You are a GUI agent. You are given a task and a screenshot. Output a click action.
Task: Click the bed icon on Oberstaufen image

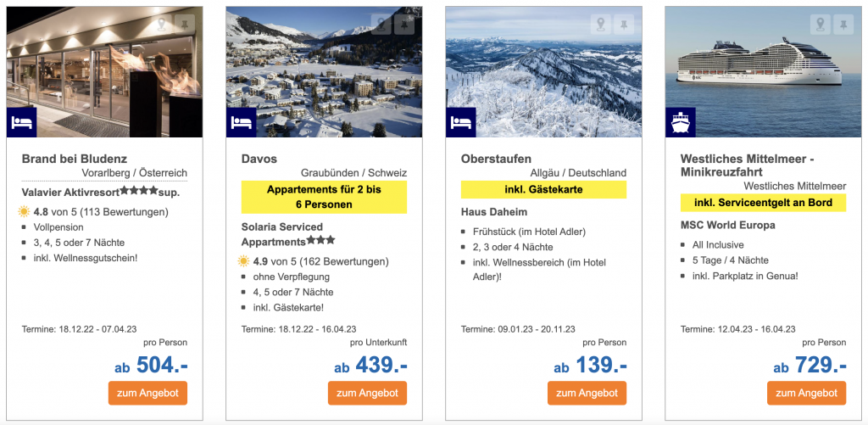pyautogui.click(x=460, y=122)
